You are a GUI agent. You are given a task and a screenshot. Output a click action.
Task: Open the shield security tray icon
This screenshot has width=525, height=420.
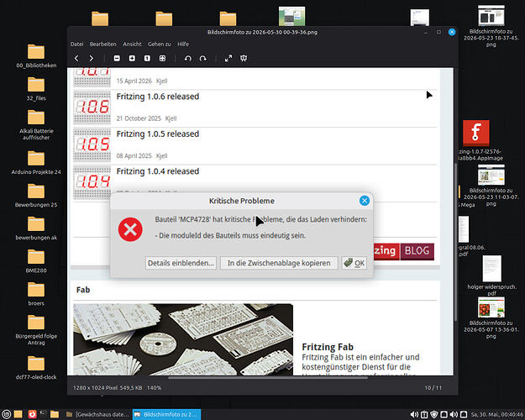coord(434,415)
